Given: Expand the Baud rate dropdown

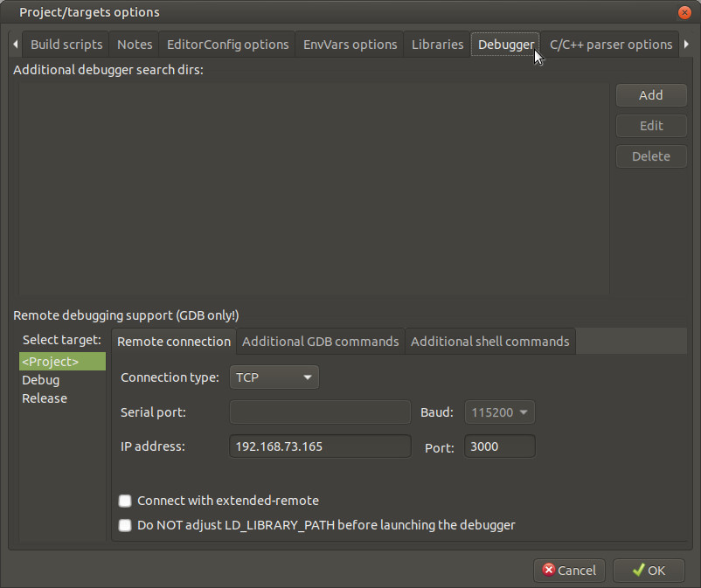Looking at the screenshot, I should pyautogui.click(x=500, y=412).
